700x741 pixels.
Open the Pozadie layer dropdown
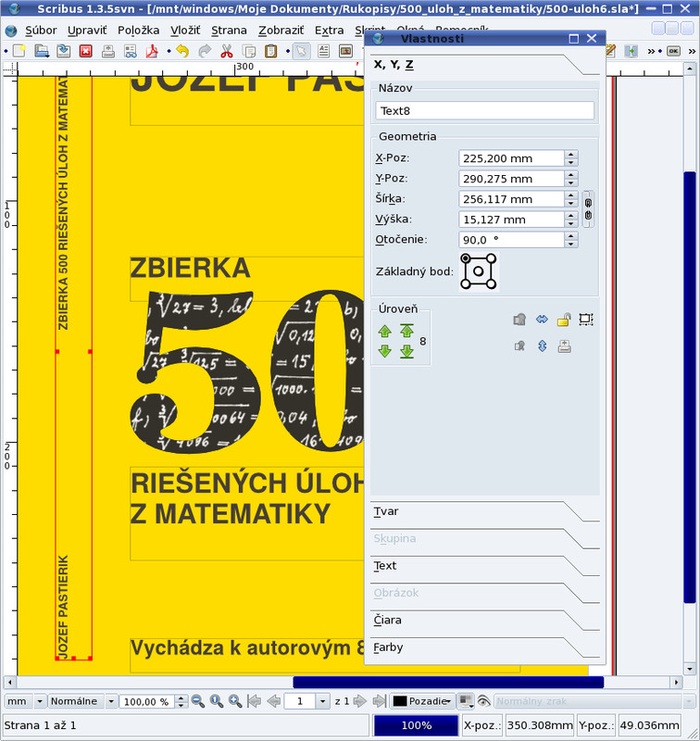(x=421, y=701)
